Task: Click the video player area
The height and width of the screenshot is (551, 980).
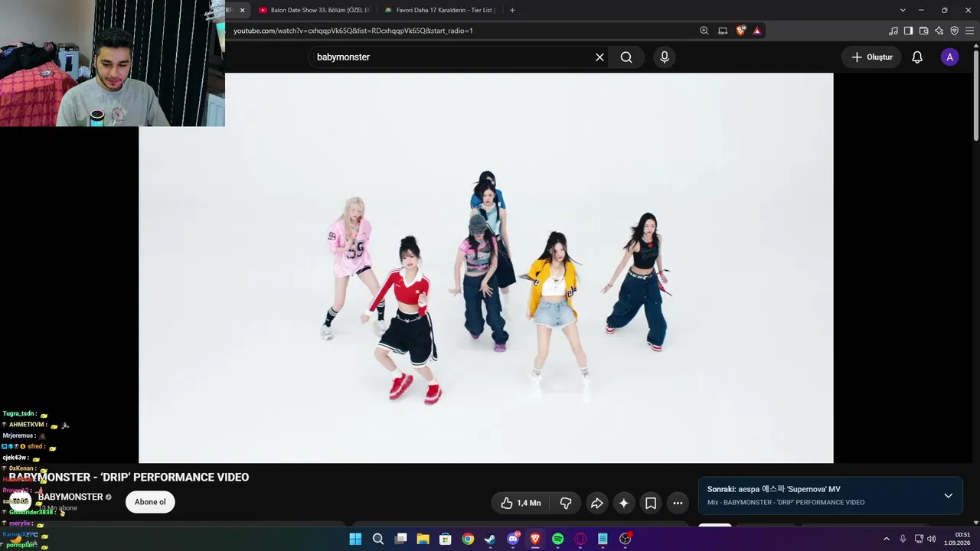Action: pos(486,268)
